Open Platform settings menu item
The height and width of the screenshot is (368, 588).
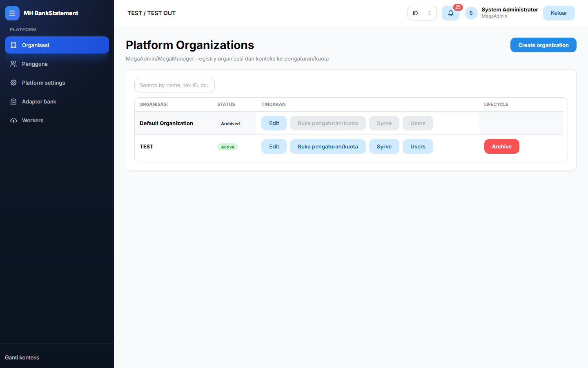[x=57, y=83]
